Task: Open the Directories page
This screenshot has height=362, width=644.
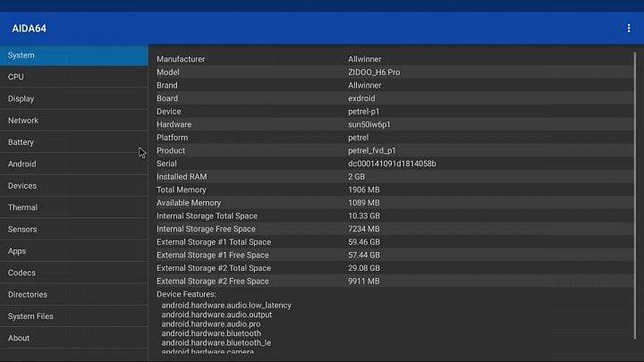Action: [73, 295]
